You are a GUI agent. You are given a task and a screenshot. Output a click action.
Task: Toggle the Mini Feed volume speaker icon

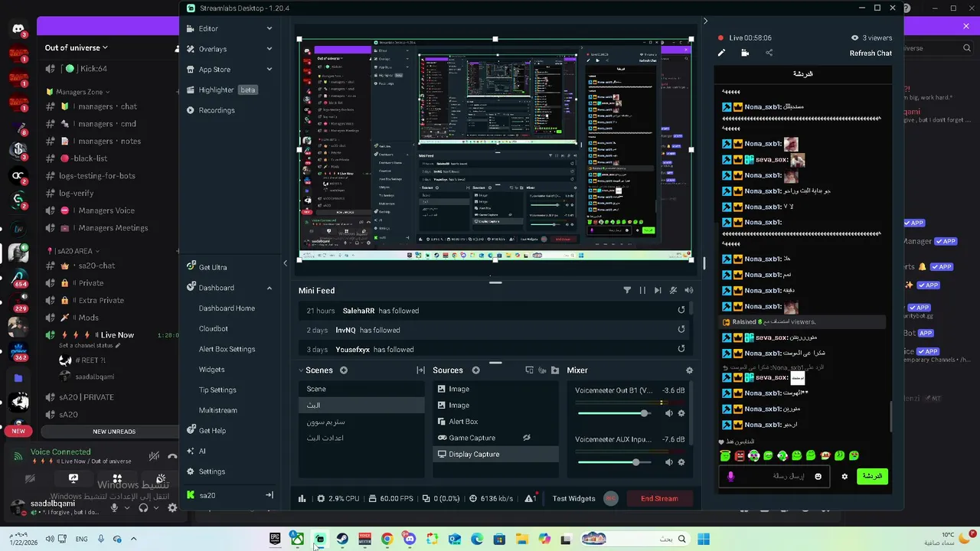click(x=688, y=291)
